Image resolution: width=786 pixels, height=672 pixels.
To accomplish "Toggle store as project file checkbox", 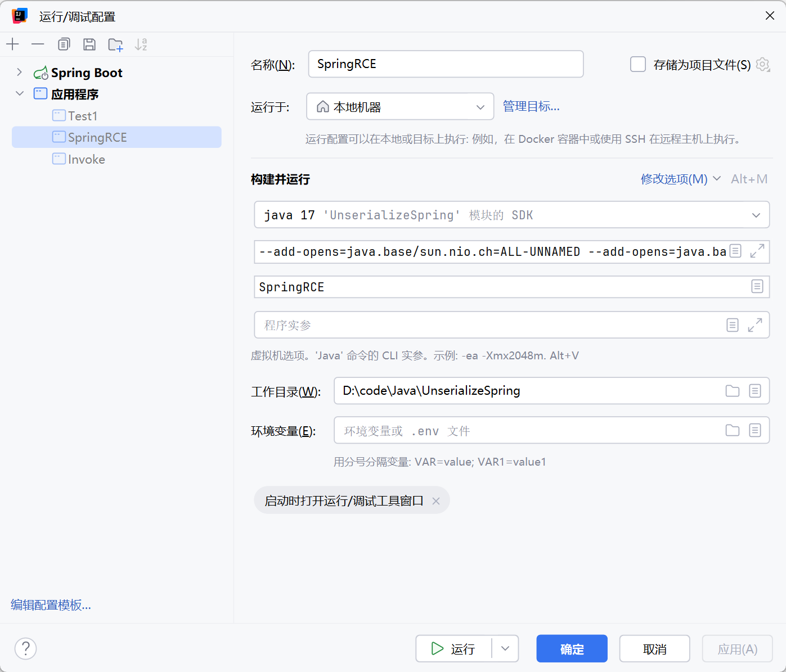I will [x=638, y=64].
